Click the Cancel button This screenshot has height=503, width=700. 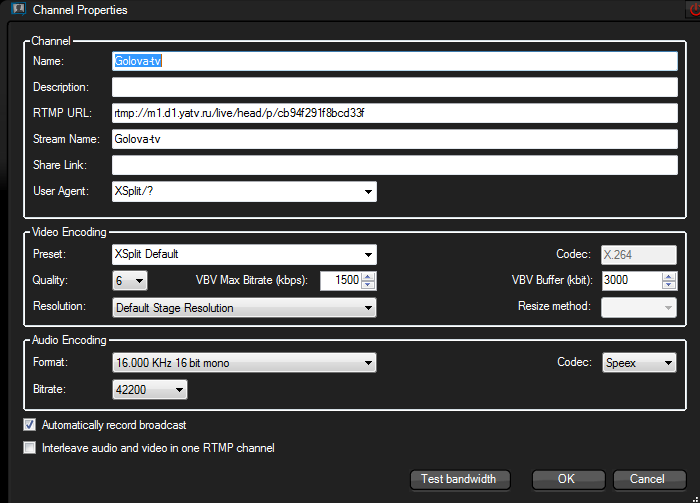point(649,479)
